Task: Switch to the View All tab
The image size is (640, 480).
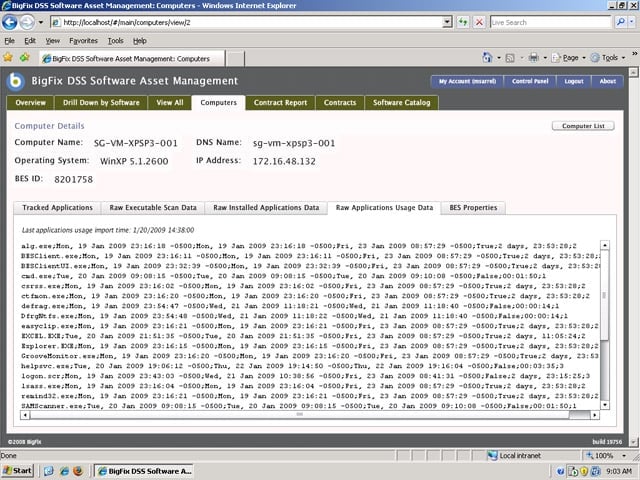Action: (x=170, y=103)
